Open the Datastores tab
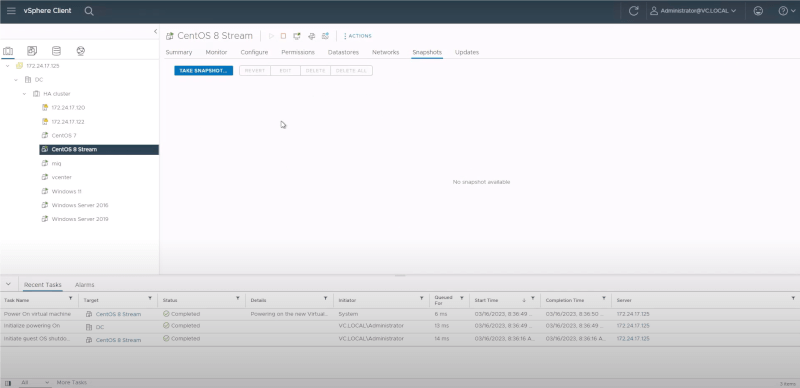This screenshot has width=800, height=388. 343,52
